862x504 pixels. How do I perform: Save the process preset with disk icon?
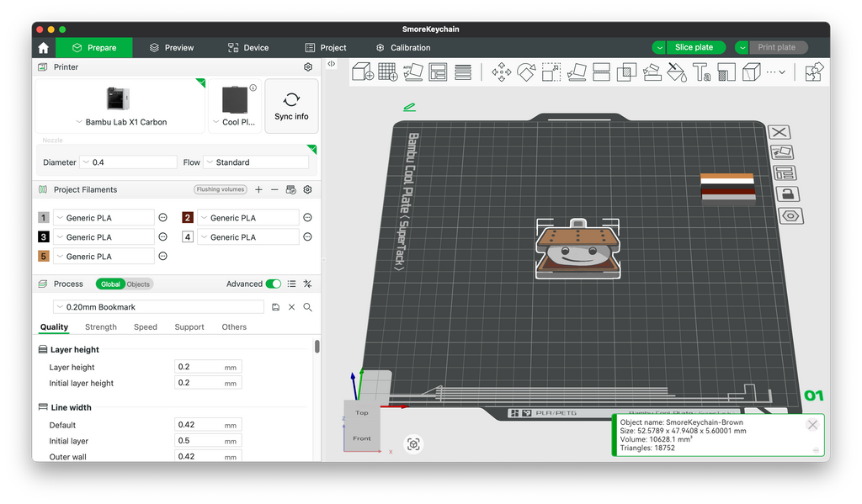click(276, 307)
